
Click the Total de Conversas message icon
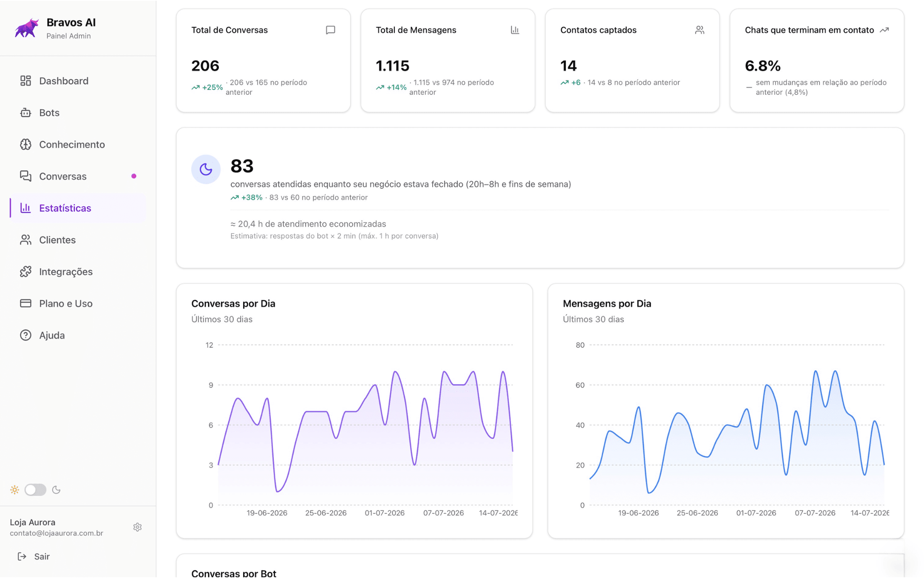[330, 30]
